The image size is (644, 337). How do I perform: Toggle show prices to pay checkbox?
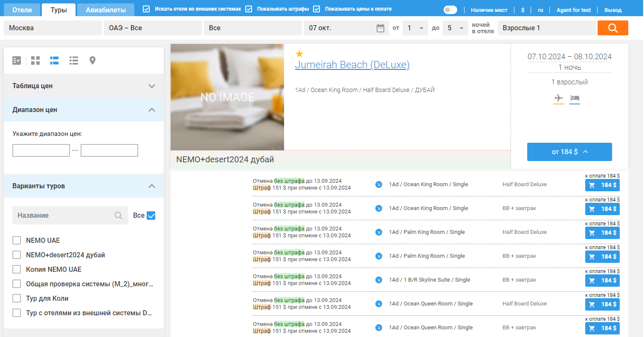tap(316, 9)
